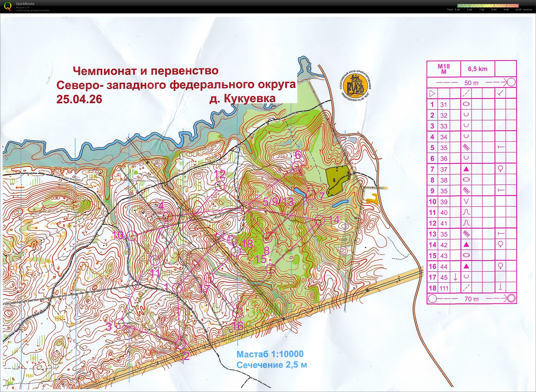Click the hill symbol in control row 11

[x=466, y=212]
